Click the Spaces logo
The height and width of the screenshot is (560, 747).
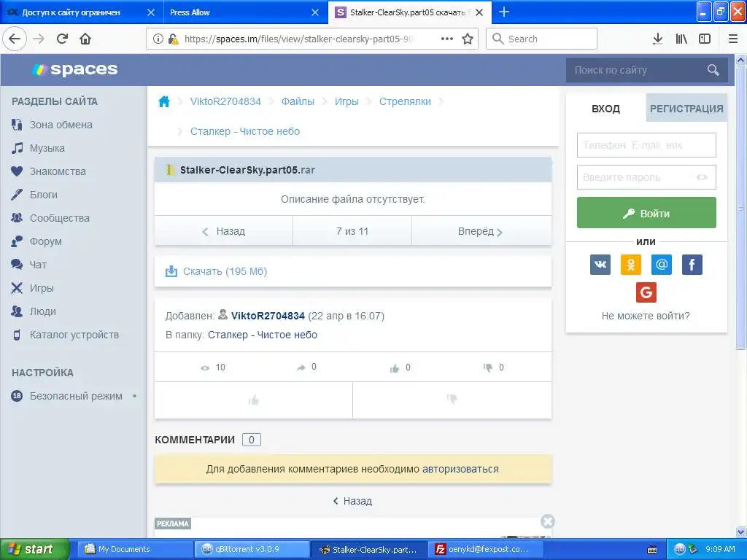tap(75, 69)
